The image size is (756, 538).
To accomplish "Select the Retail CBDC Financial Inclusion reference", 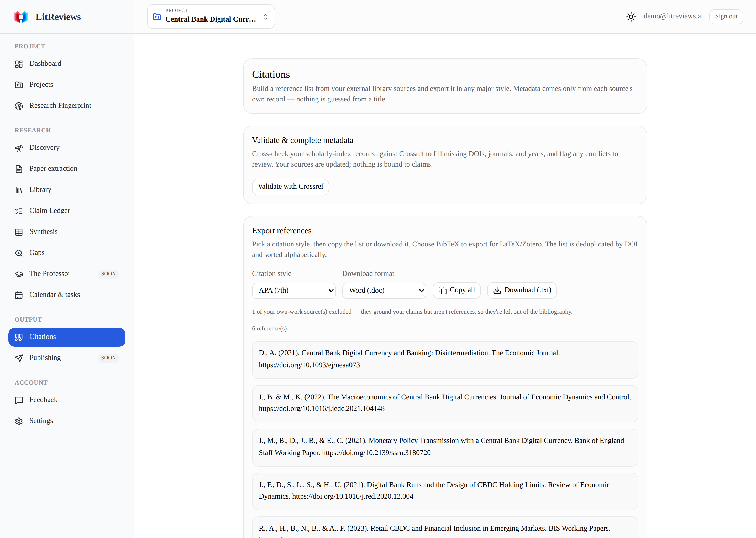I will click(445, 527).
